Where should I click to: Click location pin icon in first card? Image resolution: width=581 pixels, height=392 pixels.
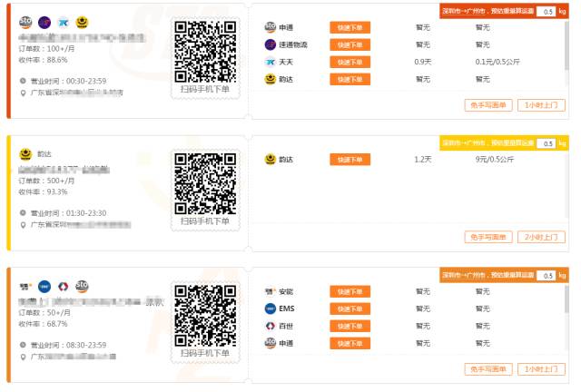coord(23,93)
